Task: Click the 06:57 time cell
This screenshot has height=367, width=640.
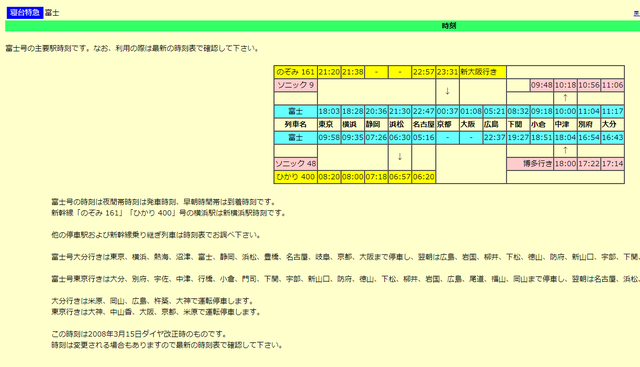Action: 400,177
